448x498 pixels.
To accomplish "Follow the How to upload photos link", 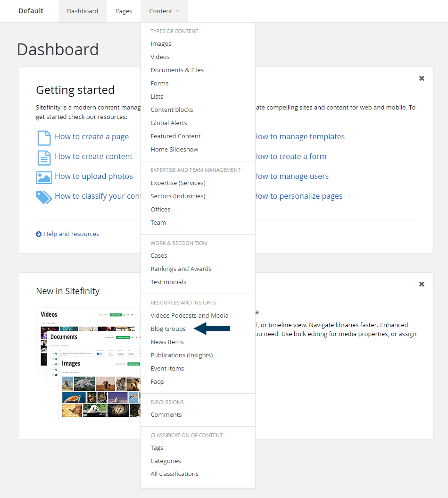I will pos(93,176).
